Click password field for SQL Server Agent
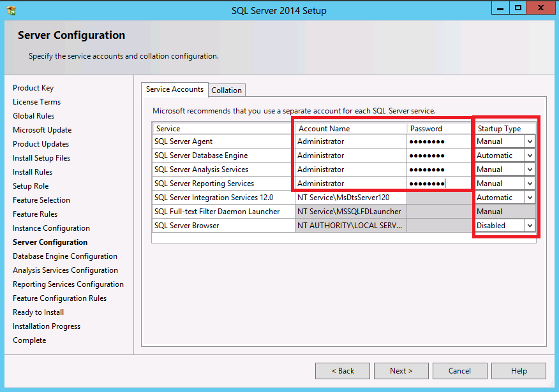The width and height of the screenshot is (559, 392). [439, 142]
